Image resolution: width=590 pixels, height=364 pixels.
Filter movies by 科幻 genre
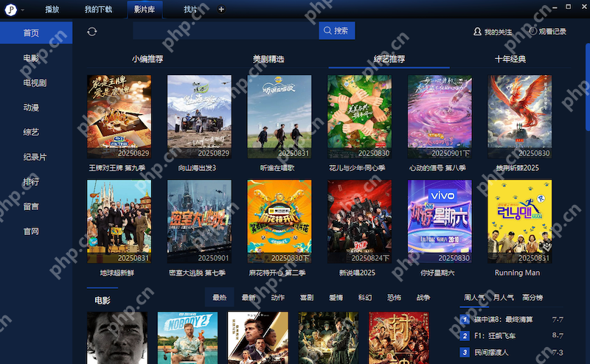364,298
